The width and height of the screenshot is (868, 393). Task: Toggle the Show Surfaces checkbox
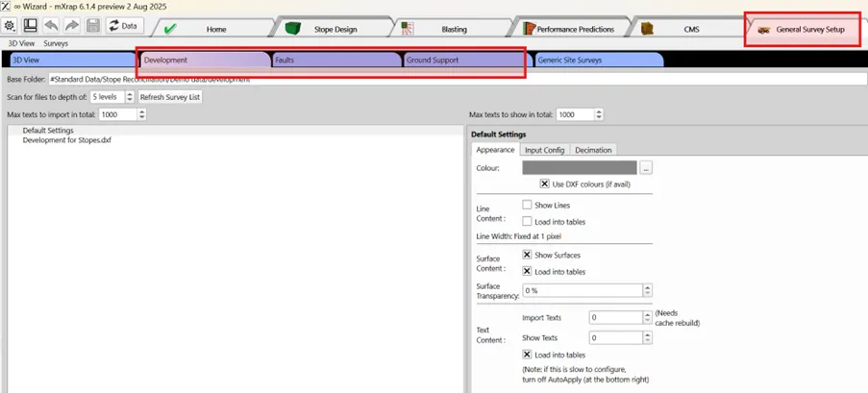[x=527, y=256]
